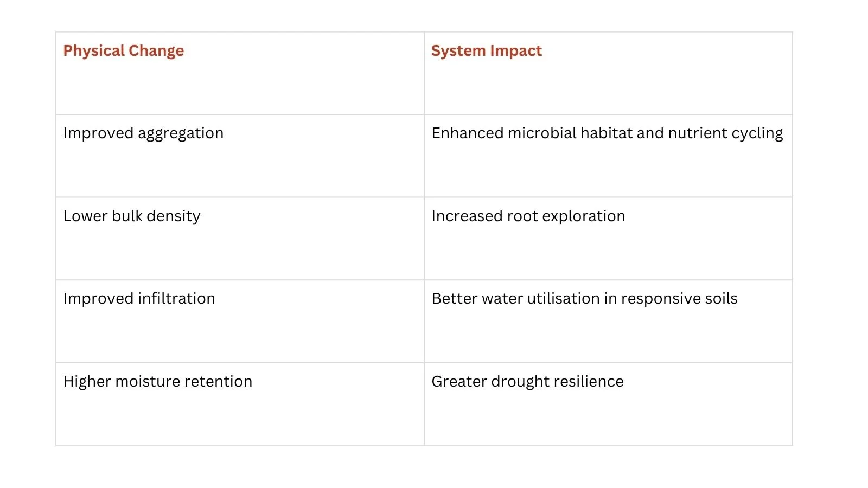The width and height of the screenshot is (868, 488).
Task: Click the 'Improved infiltration' text
Action: [x=139, y=298]
